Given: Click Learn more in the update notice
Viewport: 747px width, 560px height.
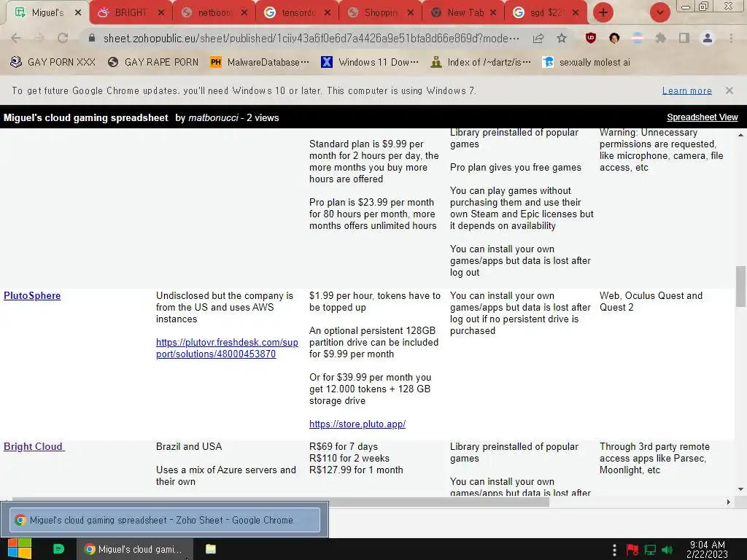Looking at the screenshot, I should point(686,90).
